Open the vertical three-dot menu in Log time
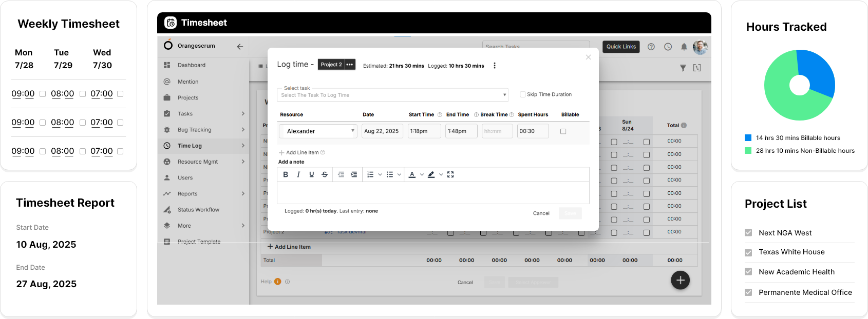The image size is (868, 319). (495, 66)
